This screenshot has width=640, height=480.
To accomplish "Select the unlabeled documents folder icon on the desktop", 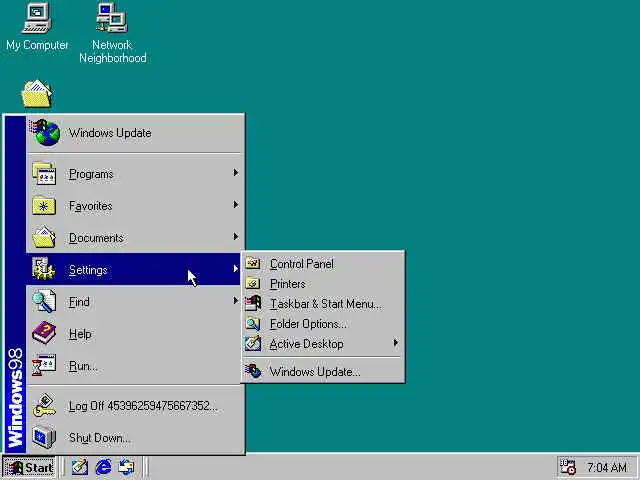I will (x=37, y=94).
